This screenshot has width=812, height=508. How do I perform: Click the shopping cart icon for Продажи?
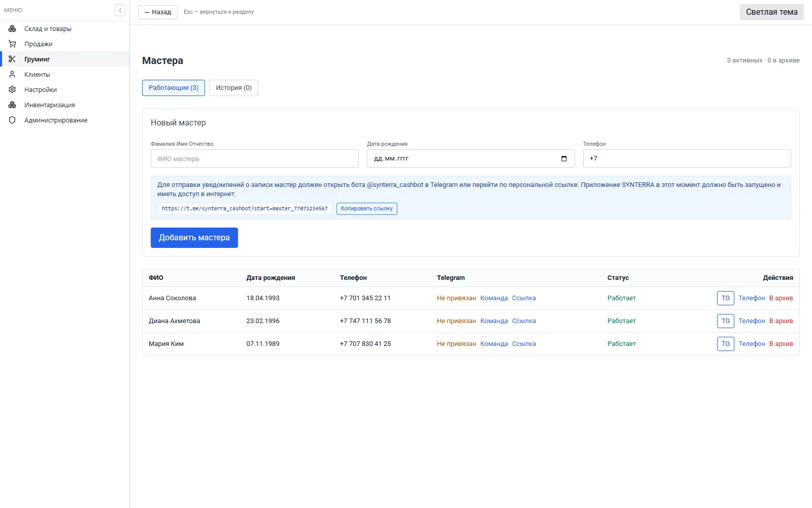click(x=12, y=44)
